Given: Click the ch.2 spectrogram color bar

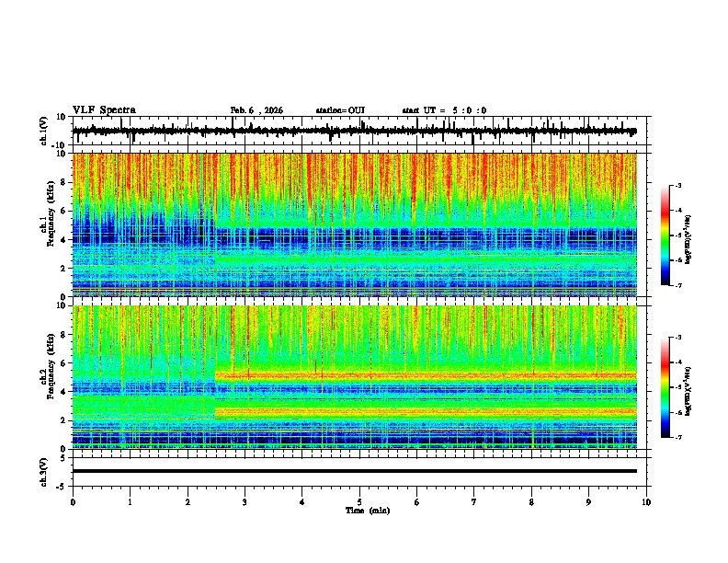Looking at the screenshot, I should pyautogui.click(x=665, y=387).
